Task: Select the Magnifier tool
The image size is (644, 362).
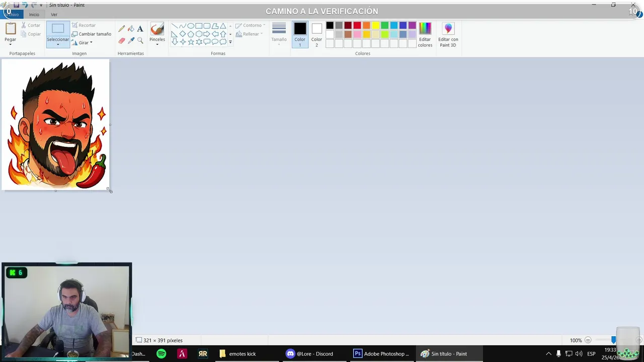Action: click(140, 40)
